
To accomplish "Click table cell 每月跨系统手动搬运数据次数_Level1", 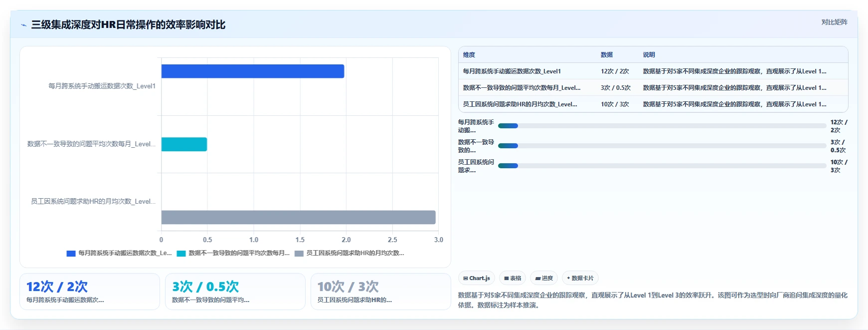I will pyautogui.click(x=512, y=71).
